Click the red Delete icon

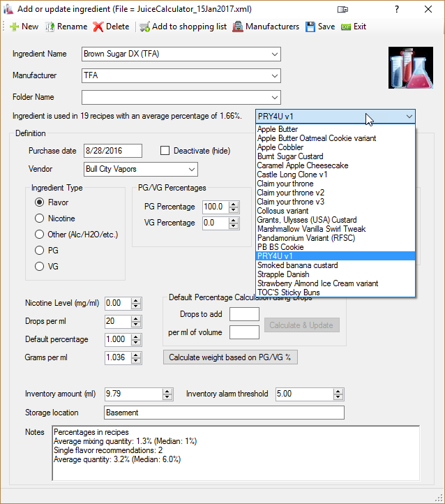(x=98, y=27)
